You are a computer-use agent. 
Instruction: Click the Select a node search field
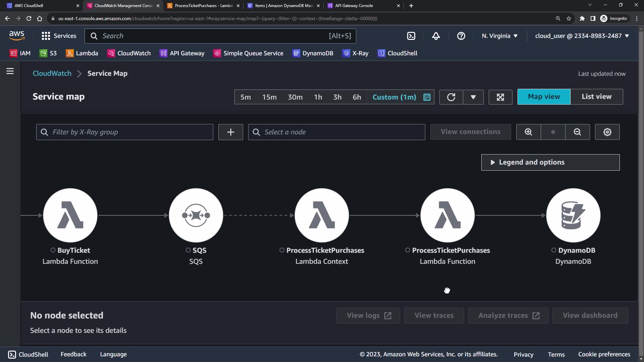[x=336, y=132]
